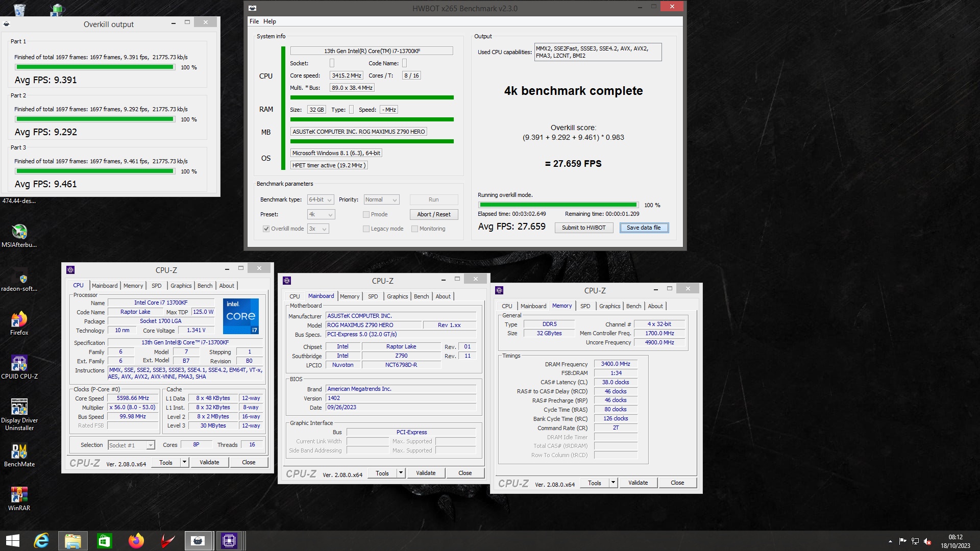Open the Preset 4k dropdown
The height and width of the screenshot is (551, 980).
(321, 214)
